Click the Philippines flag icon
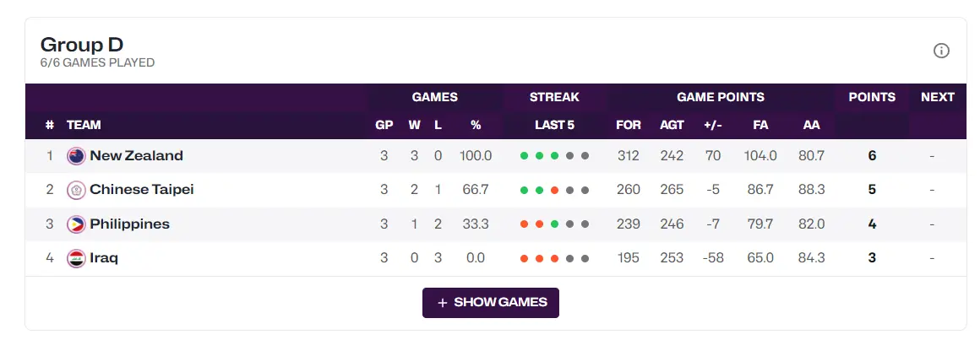 coord(76,224)
